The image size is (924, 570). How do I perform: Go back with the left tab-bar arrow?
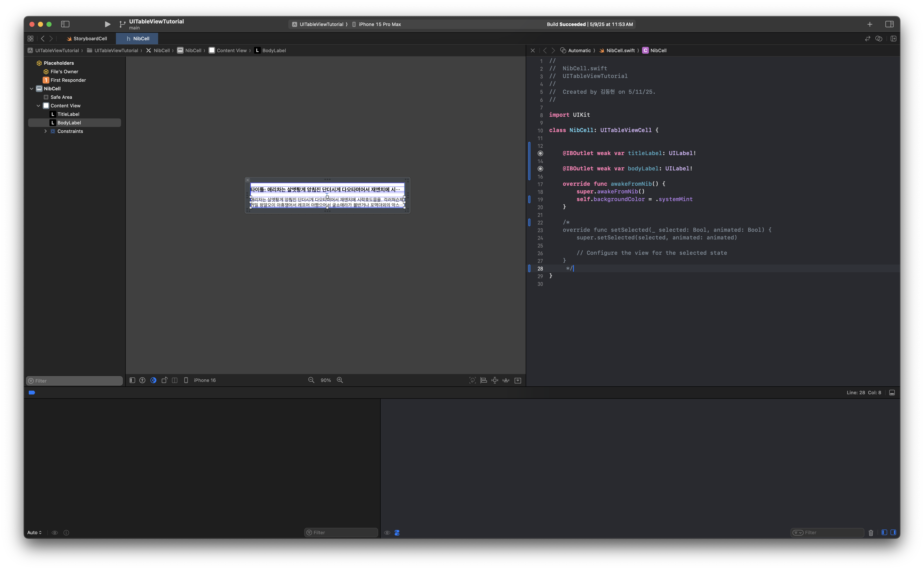point(43,39)
